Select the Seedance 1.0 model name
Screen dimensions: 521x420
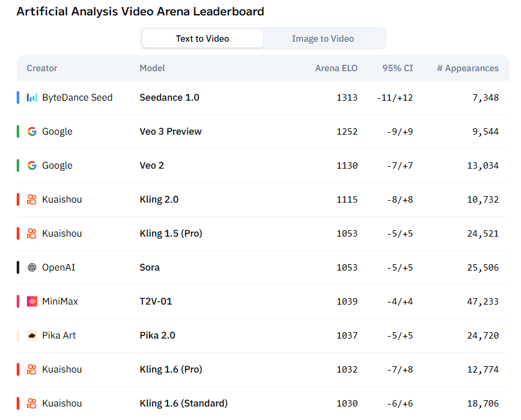169,97
